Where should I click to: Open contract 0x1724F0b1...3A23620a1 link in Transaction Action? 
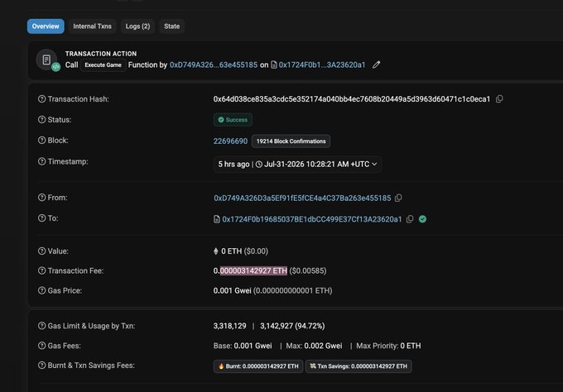point(322,65)
